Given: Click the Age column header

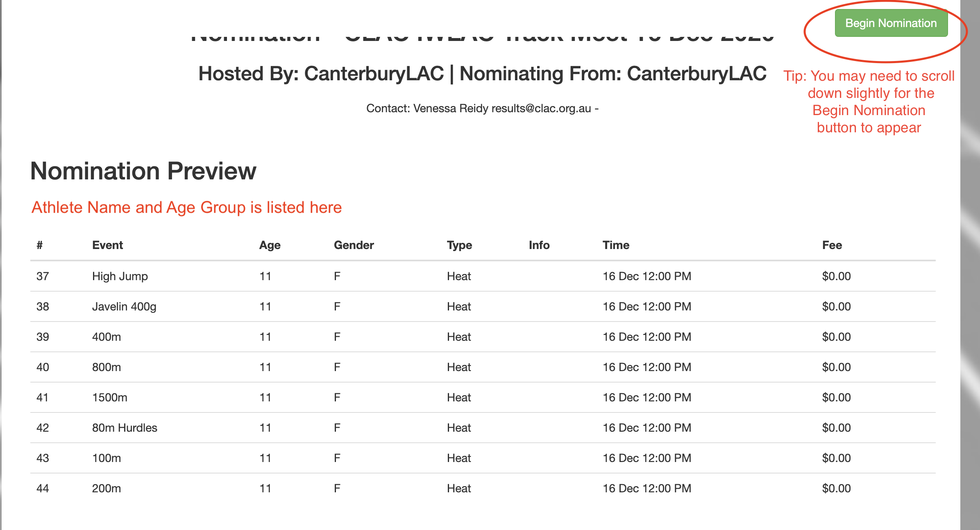Looking at the screenshot, I should tap(270, 245).
